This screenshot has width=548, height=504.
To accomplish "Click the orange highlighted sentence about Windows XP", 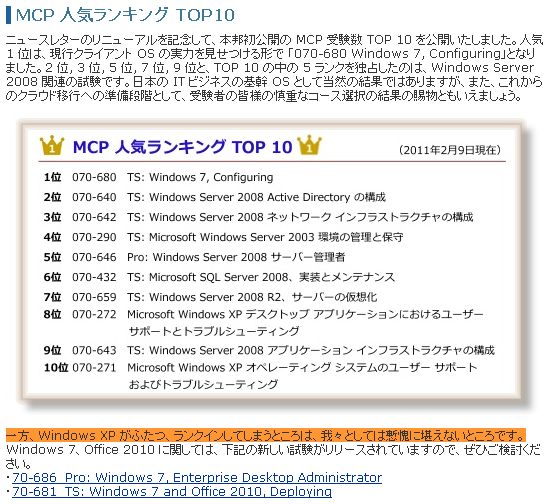I will click(266, 435).
